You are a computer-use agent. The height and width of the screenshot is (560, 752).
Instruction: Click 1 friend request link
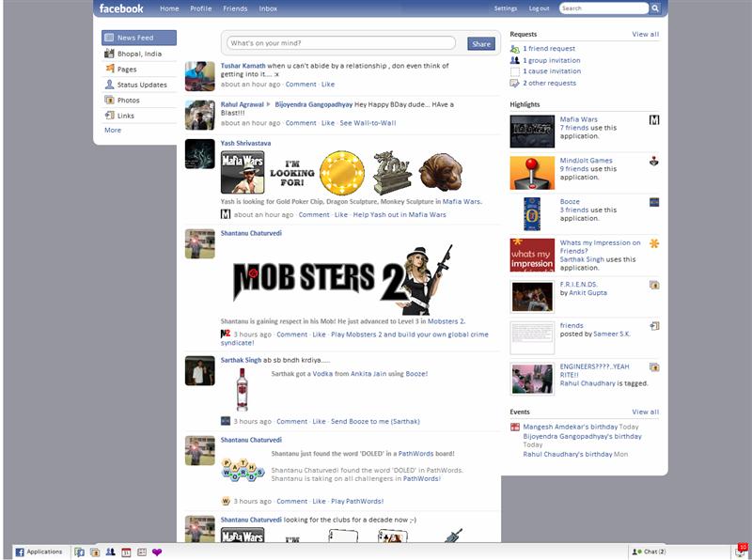point(549,49)
